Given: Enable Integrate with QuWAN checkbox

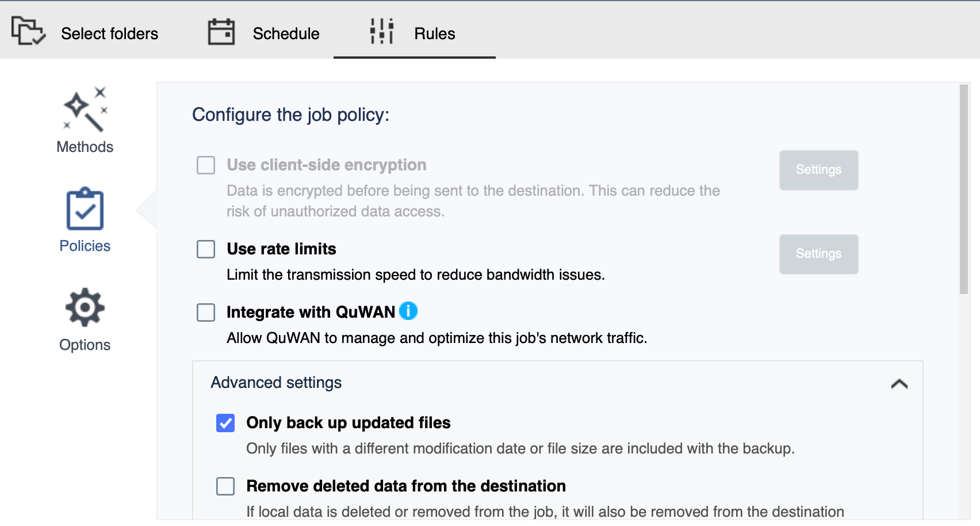Looking at the screenshot, I should (x=206, y=312).
